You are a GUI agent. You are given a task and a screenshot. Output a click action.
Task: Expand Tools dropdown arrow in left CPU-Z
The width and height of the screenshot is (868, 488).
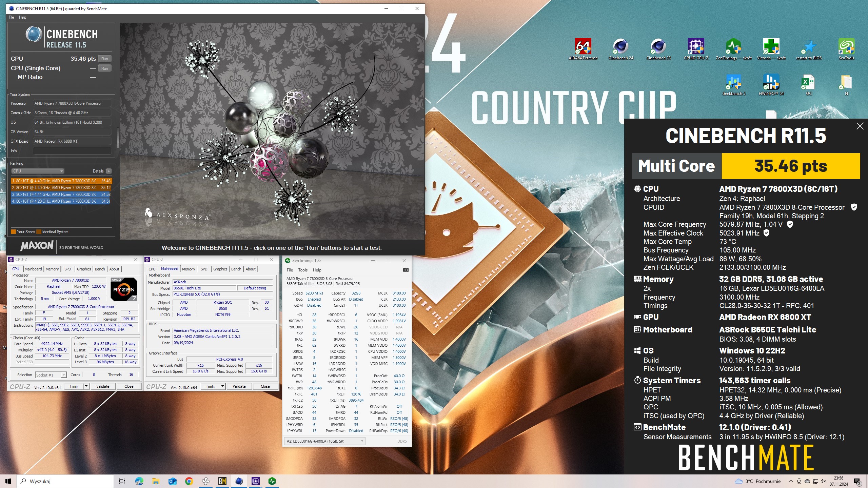coord(86,386)
